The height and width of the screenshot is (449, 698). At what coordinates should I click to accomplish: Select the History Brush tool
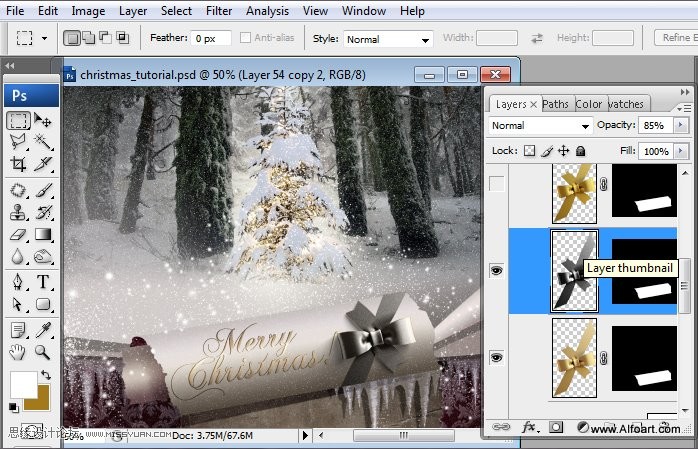(x=43, y=212)
